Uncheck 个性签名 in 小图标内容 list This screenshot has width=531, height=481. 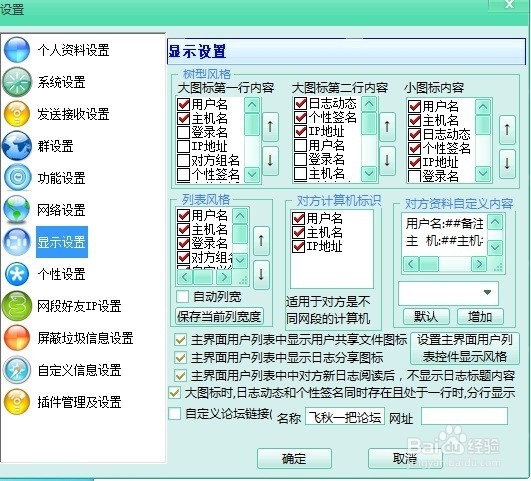tap(415, 148)
